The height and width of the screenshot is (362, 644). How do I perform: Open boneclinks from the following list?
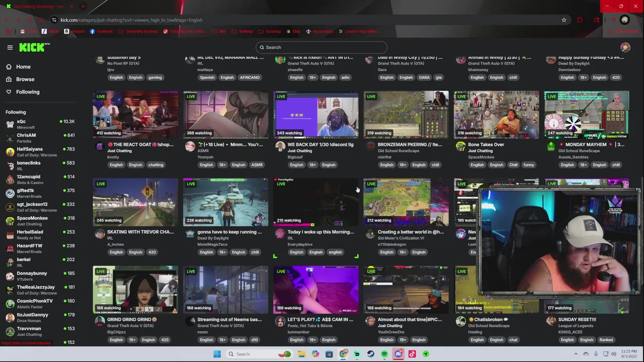point(40,165)
